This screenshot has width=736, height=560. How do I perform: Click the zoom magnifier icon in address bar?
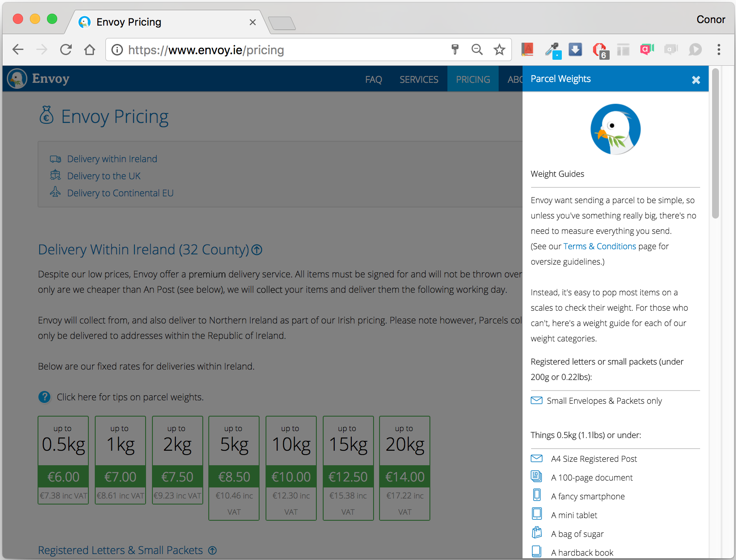477,50
